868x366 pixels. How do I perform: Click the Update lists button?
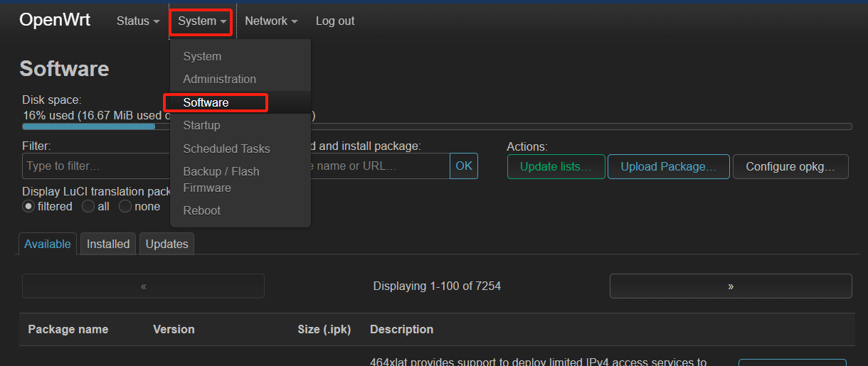click(556, 167)
